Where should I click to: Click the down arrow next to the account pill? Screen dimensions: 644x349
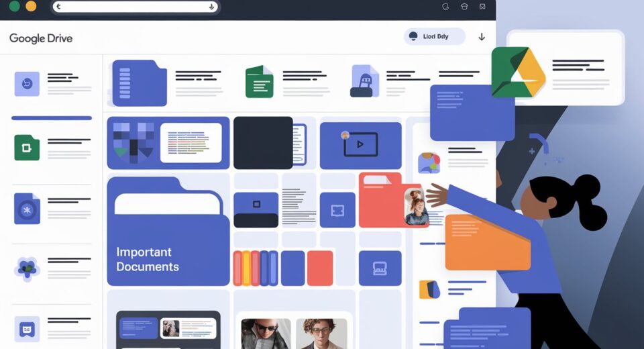[x=482, y=37]
